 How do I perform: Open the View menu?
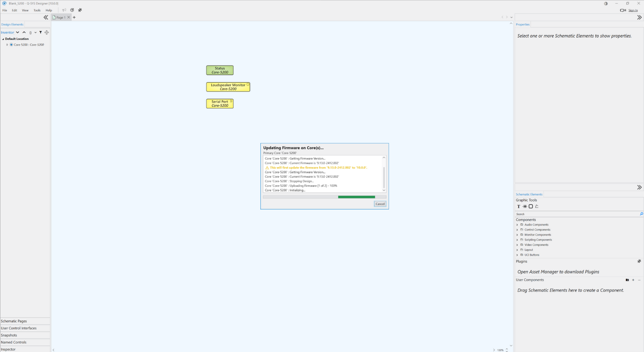coord(25,10)
